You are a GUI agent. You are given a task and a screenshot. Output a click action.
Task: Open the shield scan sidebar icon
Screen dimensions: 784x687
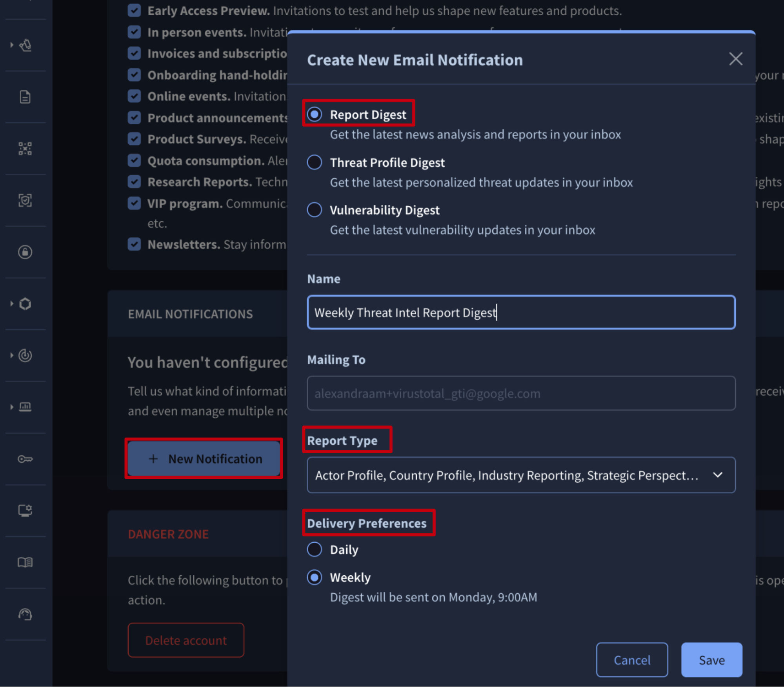click(x=25, y=200)
